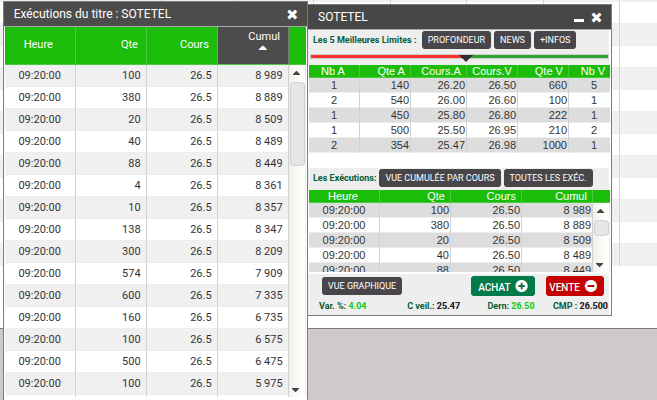
Task: Select quantity 380 in executions window
Action: (131, 97)
